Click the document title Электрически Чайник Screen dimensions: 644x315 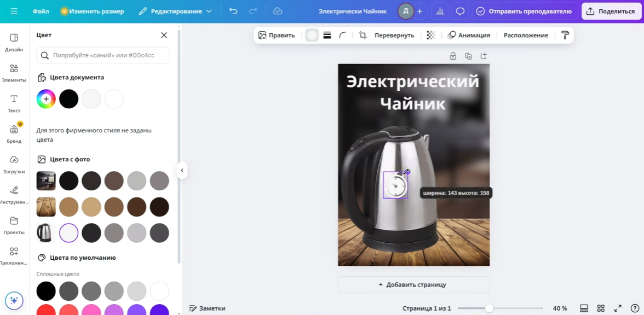click(353, 11)
